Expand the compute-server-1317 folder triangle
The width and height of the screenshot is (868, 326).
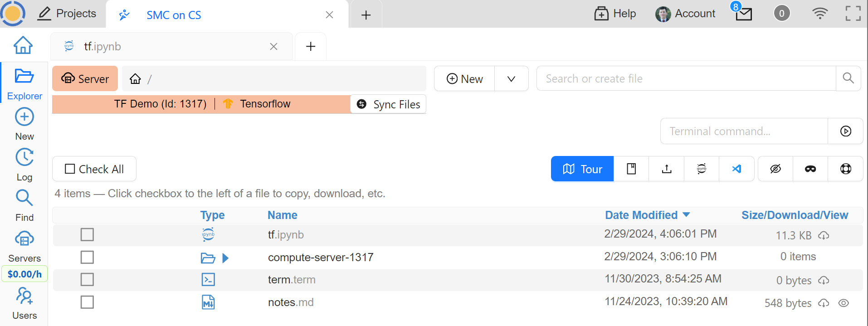pos(225,258)
